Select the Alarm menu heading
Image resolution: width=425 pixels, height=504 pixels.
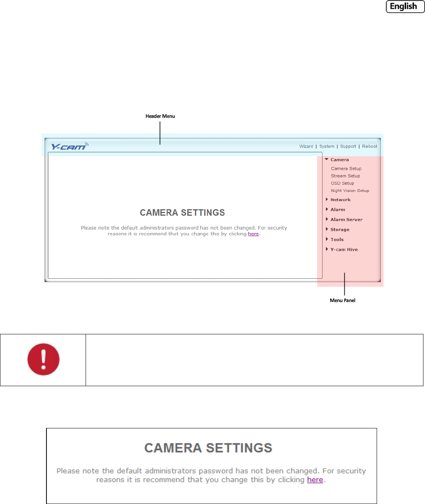pos(338,210)
